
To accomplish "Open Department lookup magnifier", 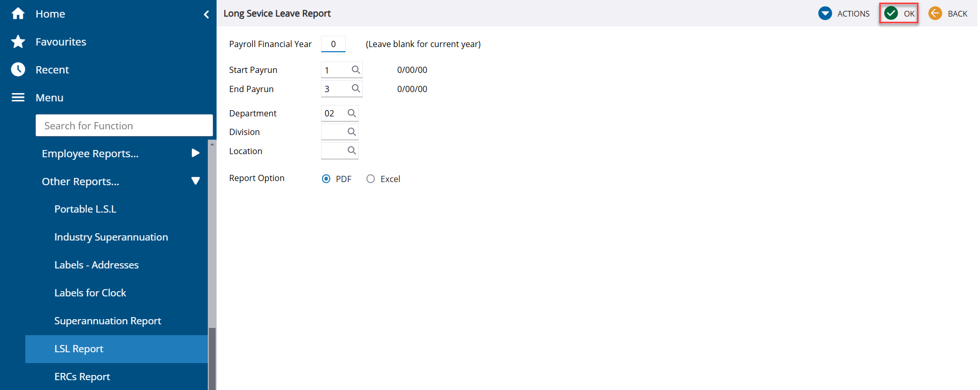I will [x=351, y=113].
